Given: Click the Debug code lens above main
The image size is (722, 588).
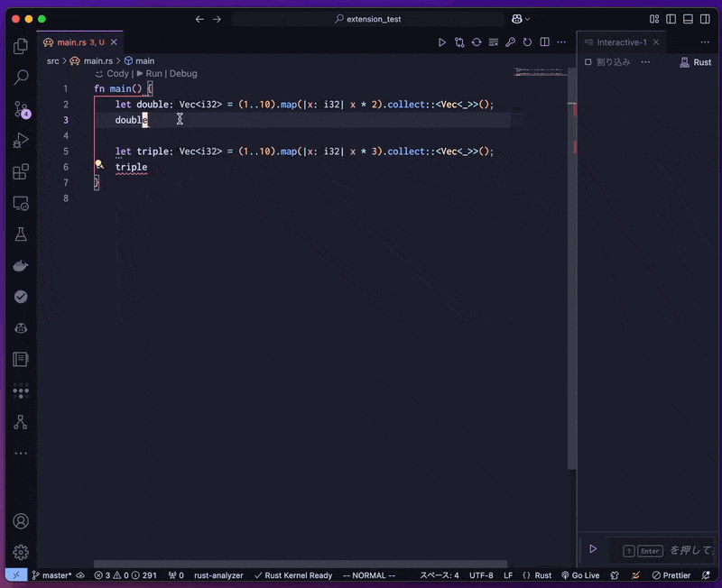Looking at the screenshot, I should [183, 74].
